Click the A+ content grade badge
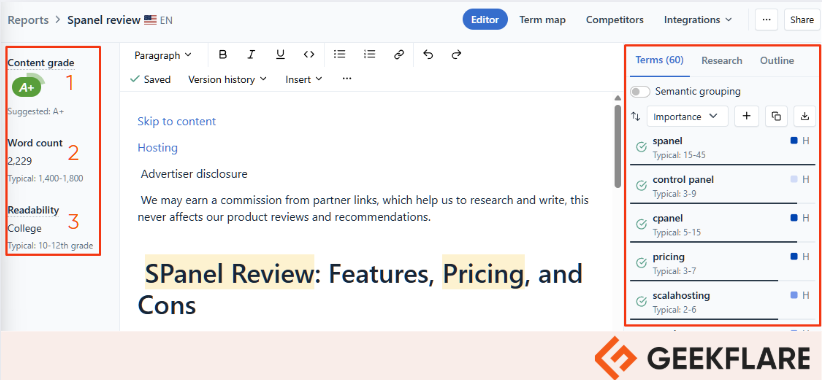Viewport: 822px width, 380px height. tap(26, 88)
